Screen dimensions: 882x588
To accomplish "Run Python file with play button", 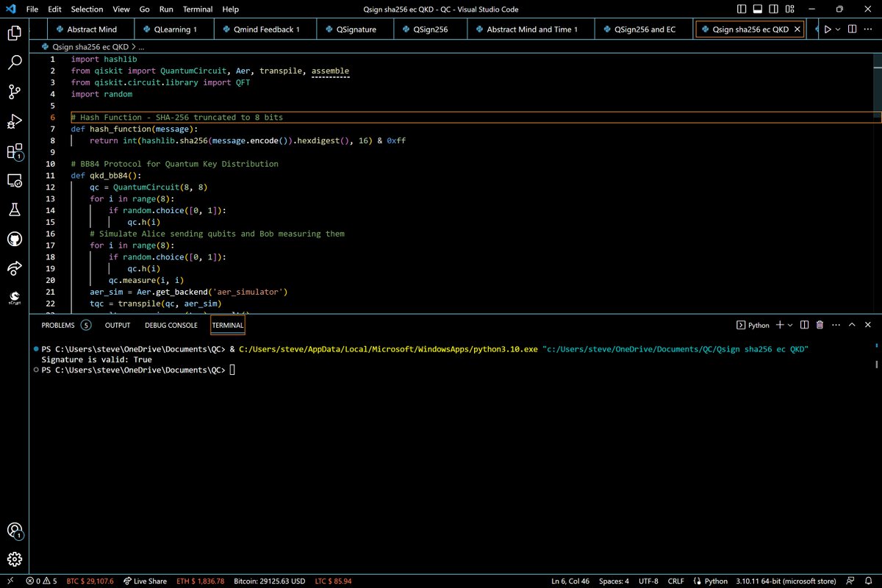I will point(828,29).
